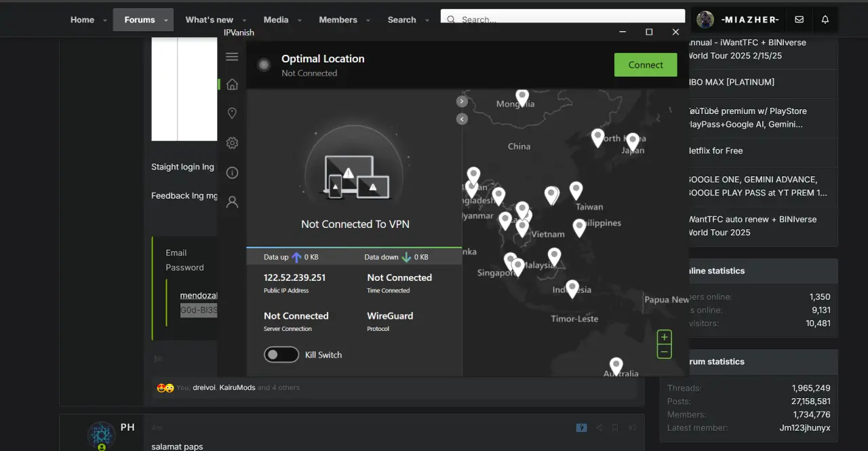Open the Info icon in IPVanish sidebar

point(232,173)
